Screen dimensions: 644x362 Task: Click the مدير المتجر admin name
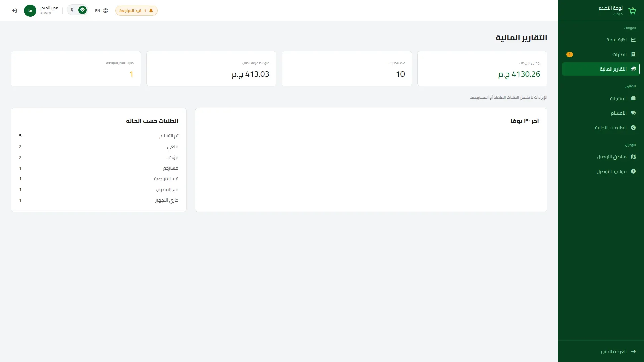click(x=49, y=8)
